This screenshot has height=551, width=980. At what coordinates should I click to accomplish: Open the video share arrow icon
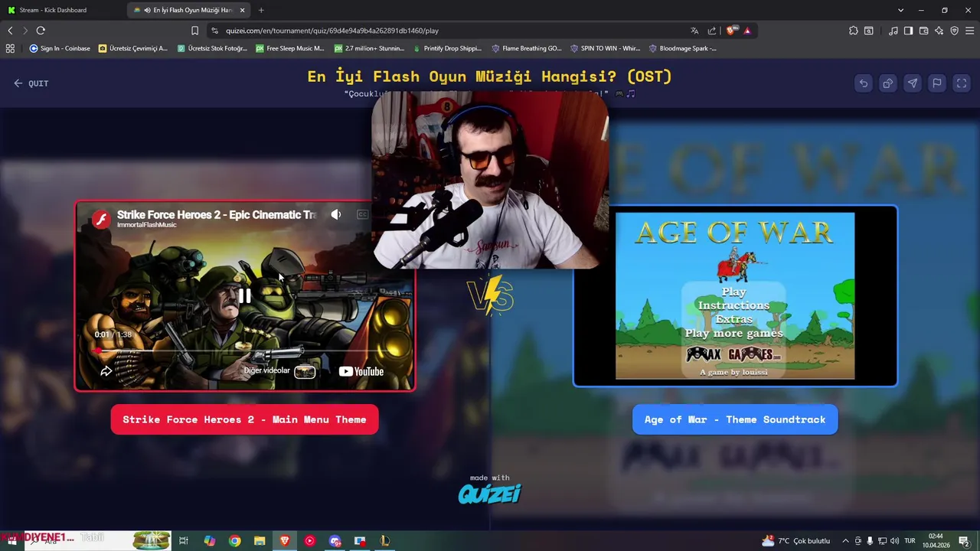(106, 371)
